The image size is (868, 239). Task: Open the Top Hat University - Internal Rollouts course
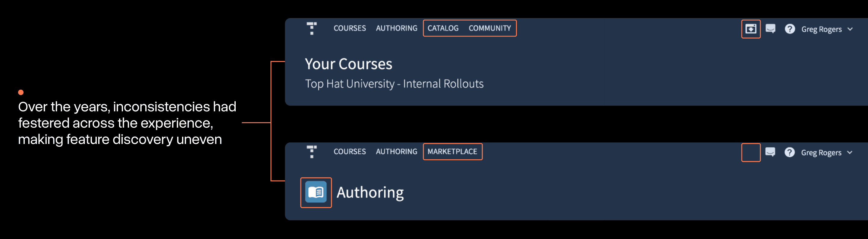(394, 84)
